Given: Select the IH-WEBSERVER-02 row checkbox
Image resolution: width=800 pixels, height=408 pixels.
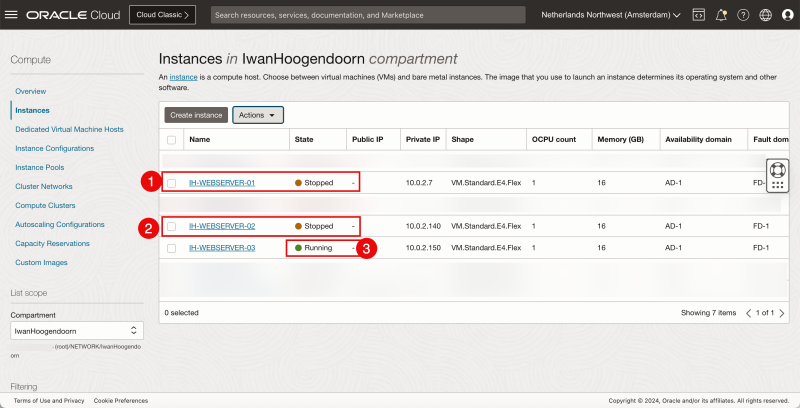Looking at the screenshot, I should pos(172,226).
